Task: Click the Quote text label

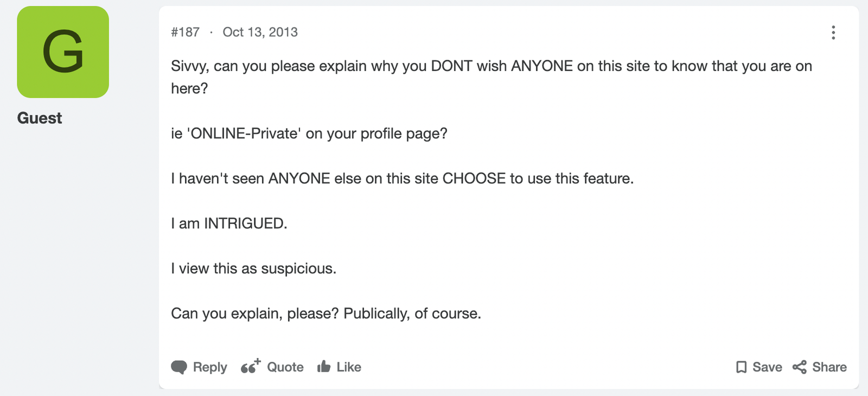Action: 285,367
